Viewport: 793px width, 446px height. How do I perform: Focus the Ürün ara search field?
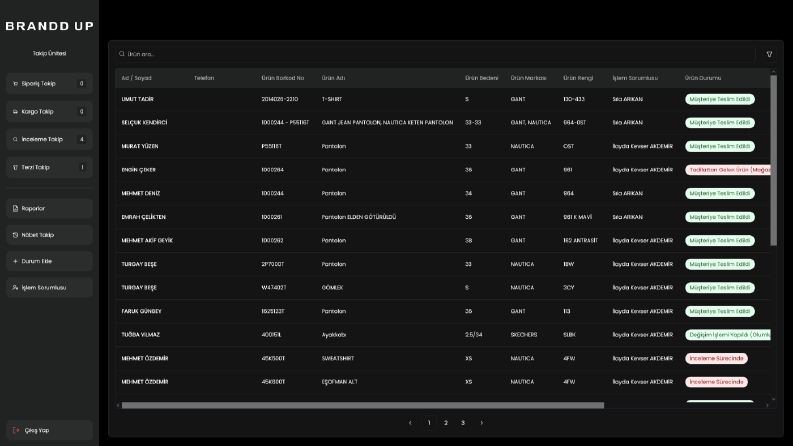pyautogui.click(x=435, y=54)
